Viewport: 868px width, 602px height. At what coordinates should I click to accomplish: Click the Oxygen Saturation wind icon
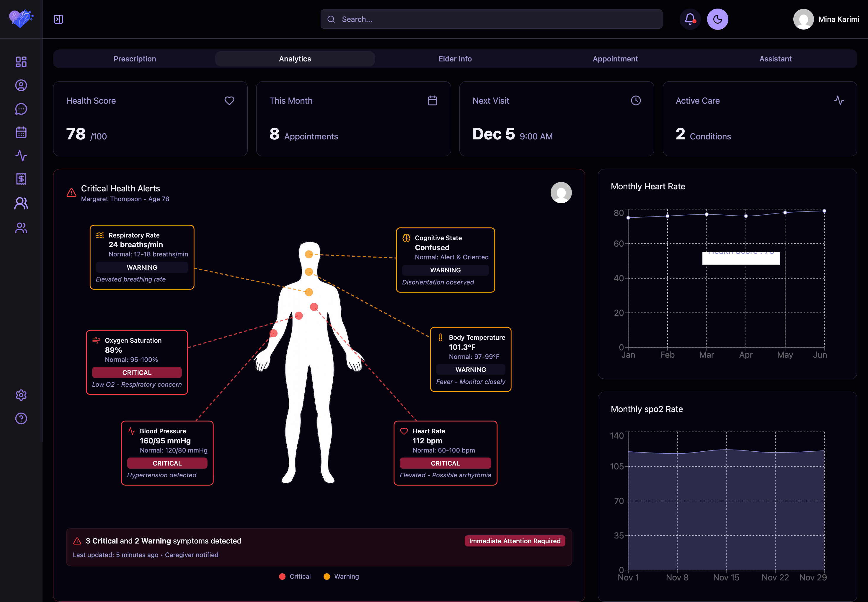click(96, 340)
